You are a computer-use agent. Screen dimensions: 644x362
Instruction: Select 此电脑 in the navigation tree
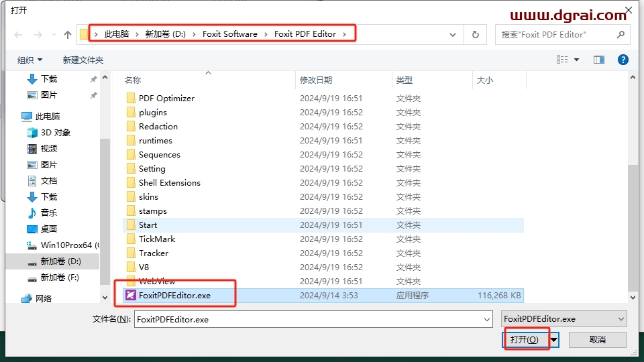point(47,116)
